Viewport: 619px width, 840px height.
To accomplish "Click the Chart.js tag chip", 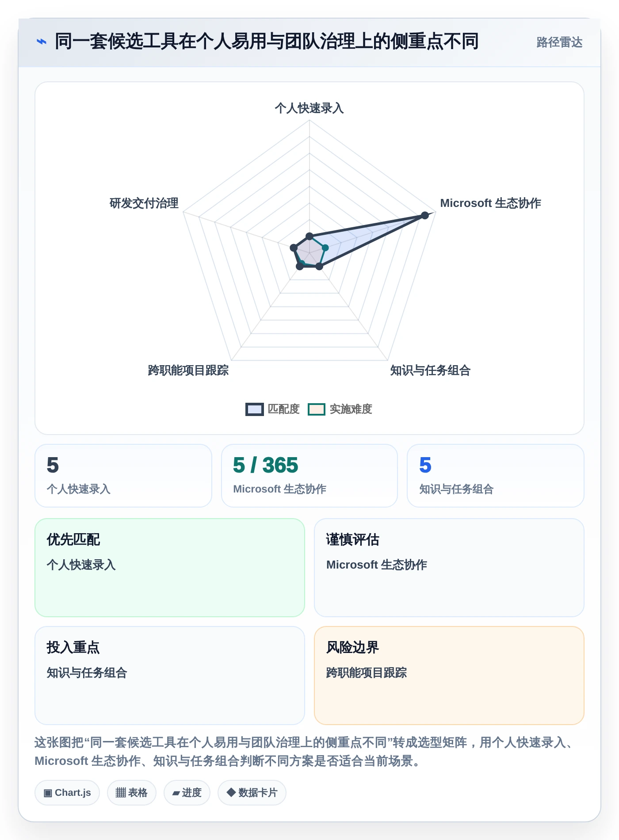I will 67,793.
